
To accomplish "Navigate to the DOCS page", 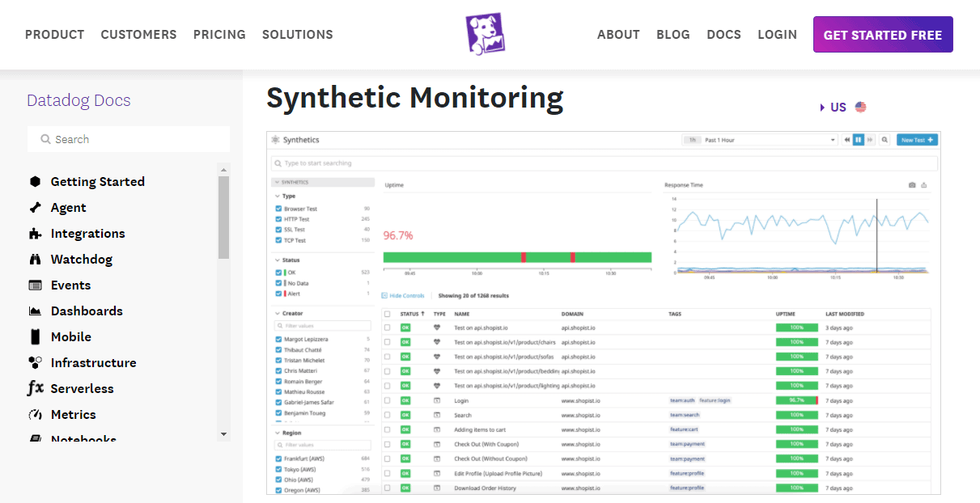I will coord(723,35).
